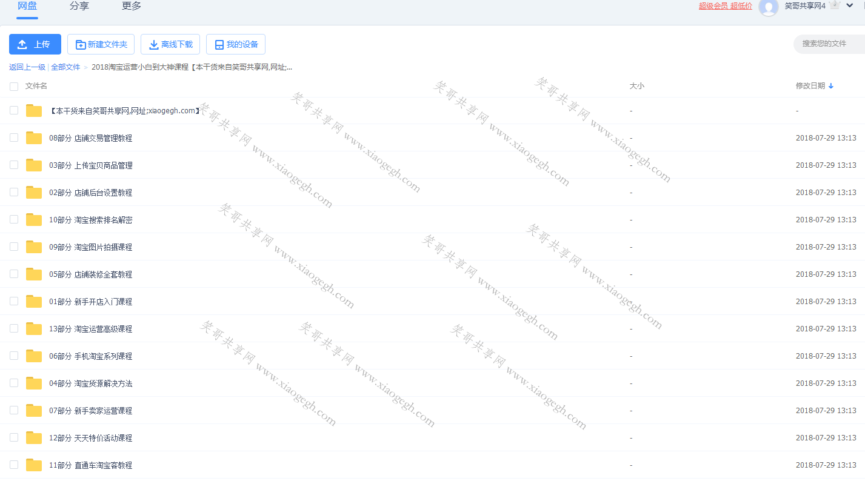Open folder name 04部分 淘宝货源解决方法
The width and height of the screenshot is (865, 504).
pos(91,383)
